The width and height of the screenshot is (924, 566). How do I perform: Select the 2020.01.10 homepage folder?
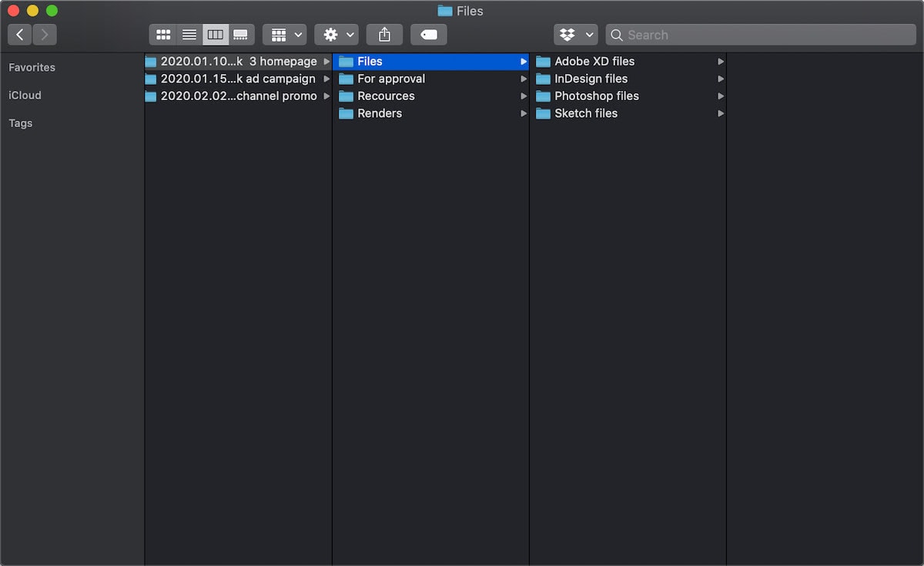238,62
